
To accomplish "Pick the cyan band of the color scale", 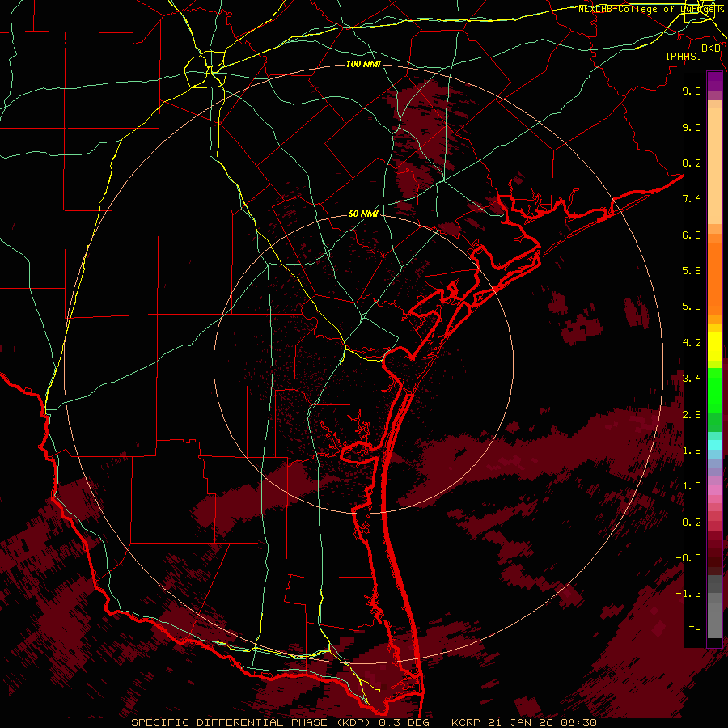I will [714, 445].
